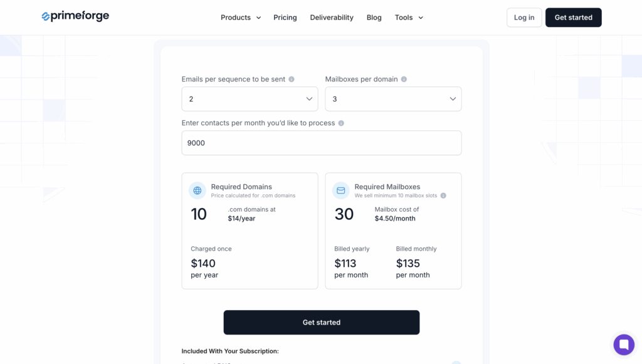Open the Blog link
This screenshot has height=364, width=642.
coord(374,18)
